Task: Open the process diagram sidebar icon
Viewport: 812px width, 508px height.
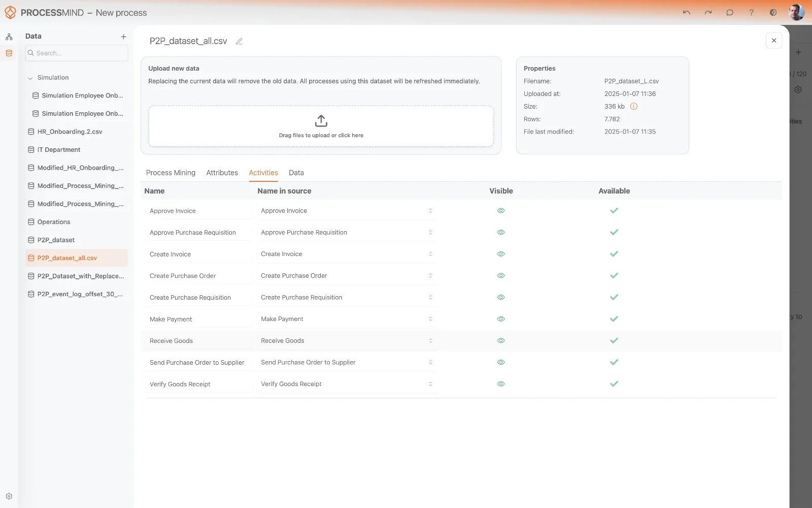Action: (9, 37)
